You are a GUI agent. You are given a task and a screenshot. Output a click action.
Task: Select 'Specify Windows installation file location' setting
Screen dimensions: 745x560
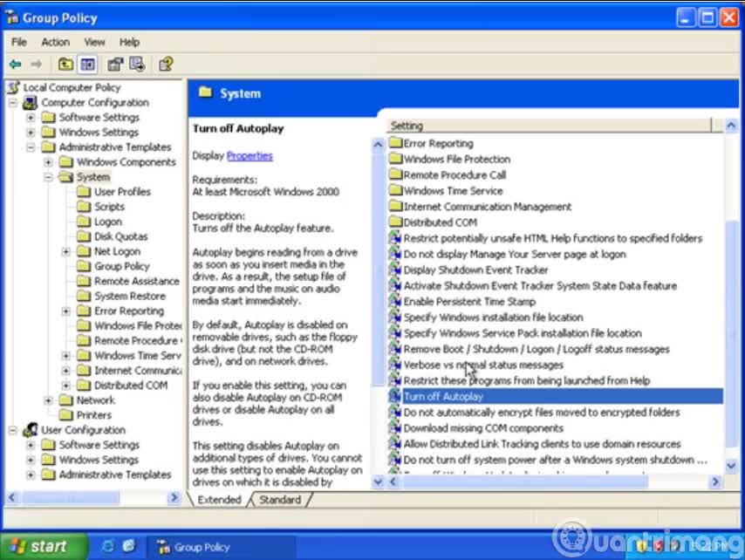(x=493, y=318)
